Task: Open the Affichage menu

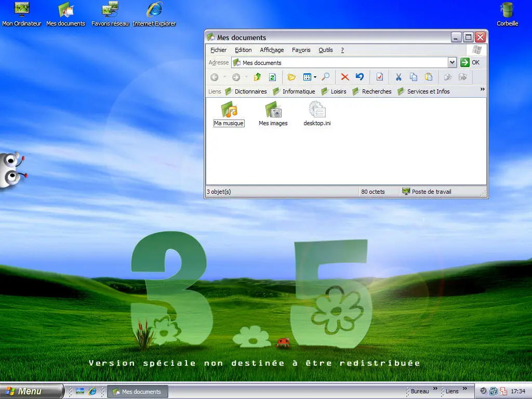Action: [x=272, y=50]
